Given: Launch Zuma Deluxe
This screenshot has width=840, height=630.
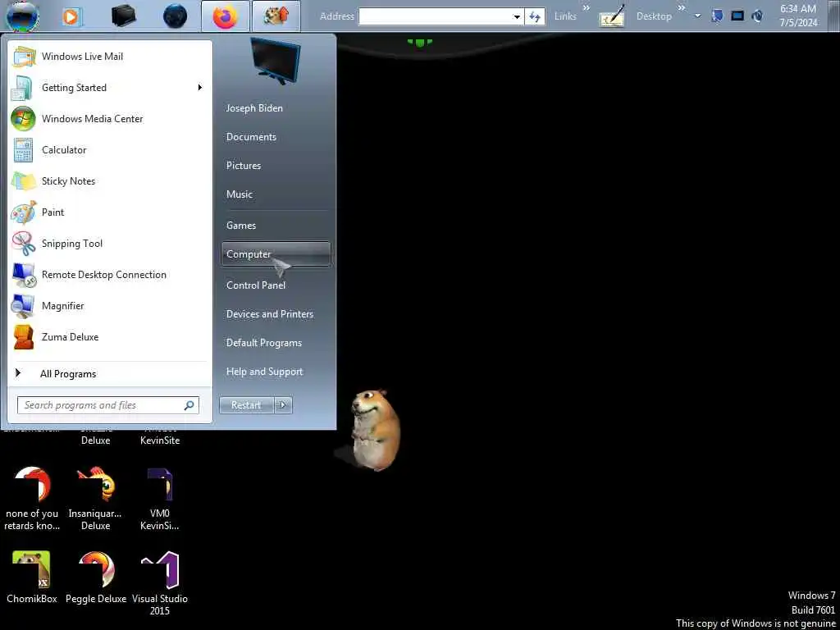Looking at the screenshot, I should coord(110,337).
